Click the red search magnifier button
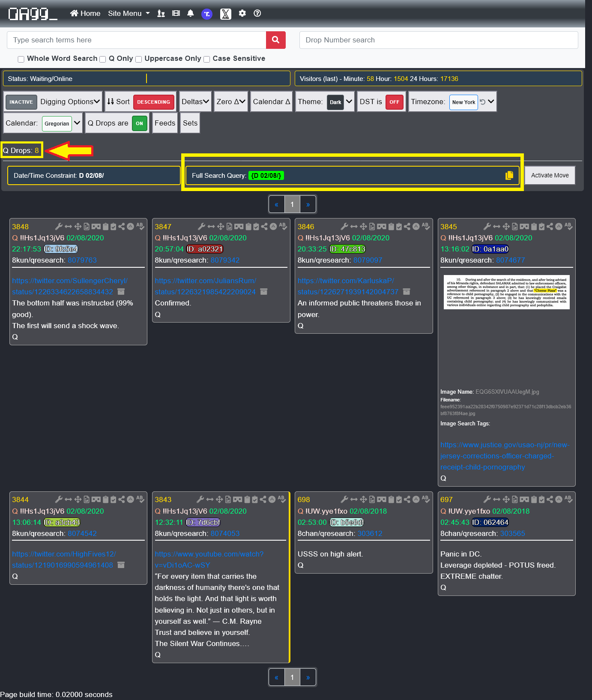The height and width of the screenshot is (700, 592). (275, 40)
